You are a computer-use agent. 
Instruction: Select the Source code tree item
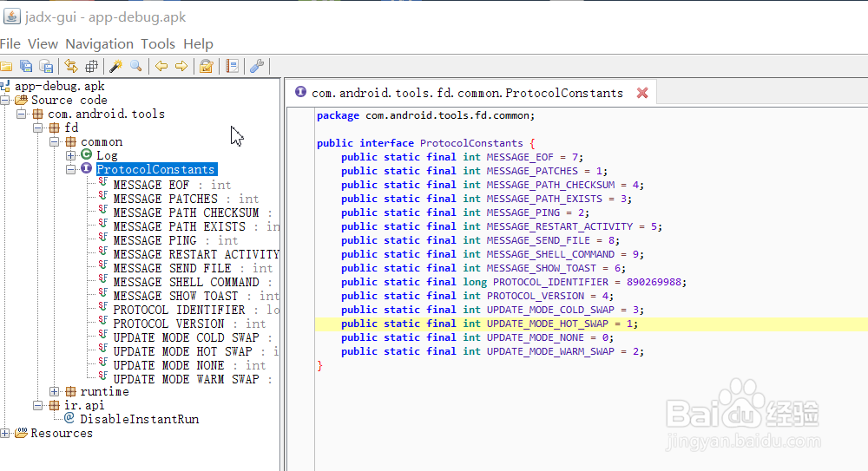(x=69, y=100)
